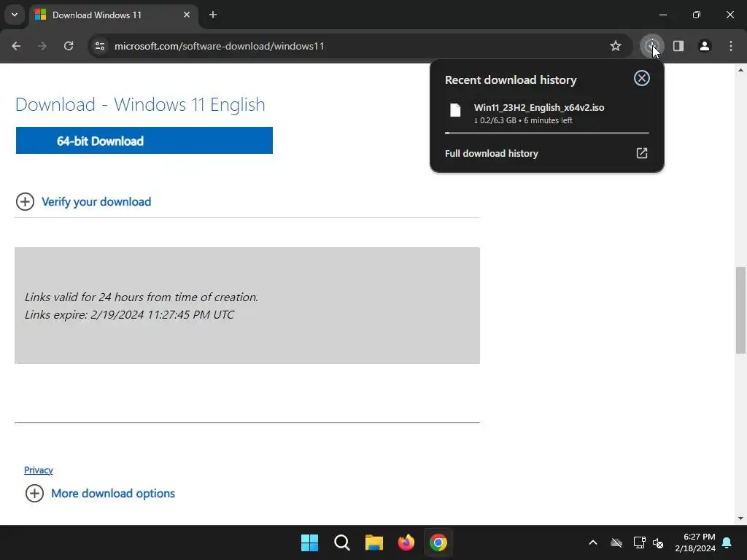The width and height of the screenshot is (747, 560).
Task: Open notifications bell icon
Action: pos(727,542)
